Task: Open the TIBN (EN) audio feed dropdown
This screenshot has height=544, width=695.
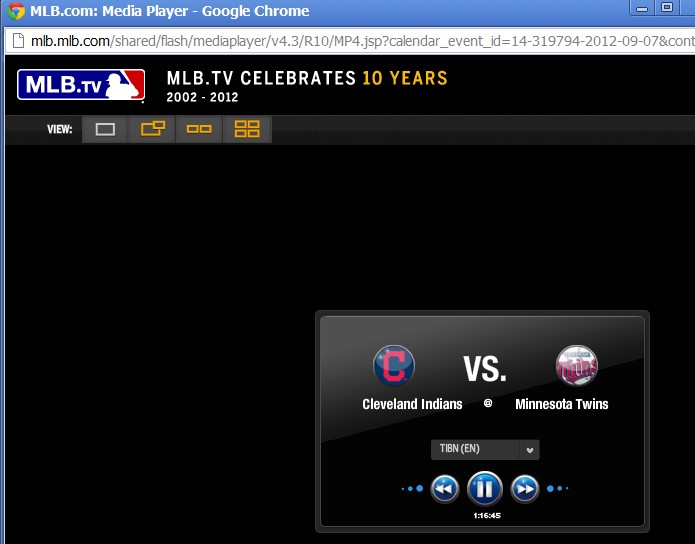Action: (485, 450)
